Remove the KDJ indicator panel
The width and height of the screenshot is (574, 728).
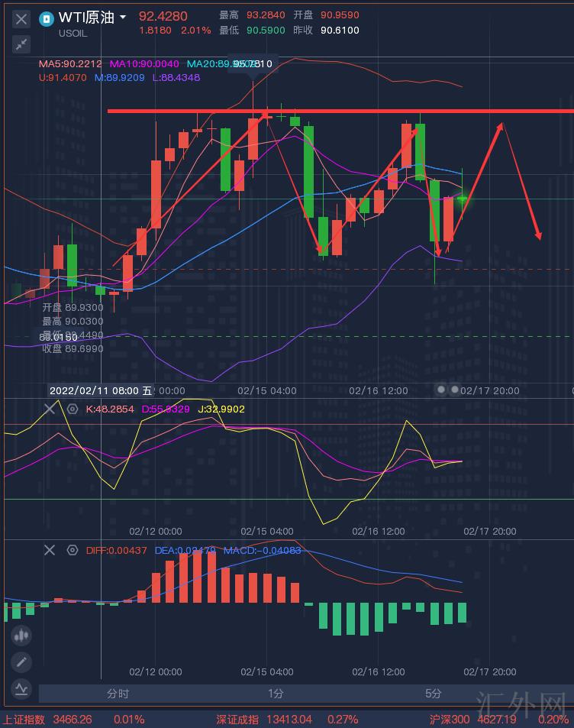[50, 409]
